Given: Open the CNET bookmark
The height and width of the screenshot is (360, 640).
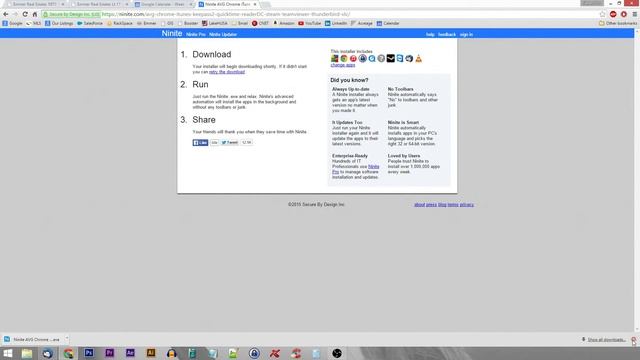Looking at the screenshot, I should pos(260,23).
